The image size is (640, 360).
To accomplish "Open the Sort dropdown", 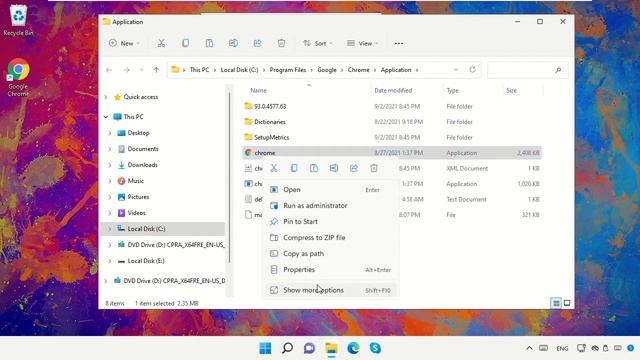I will point(318,43).
